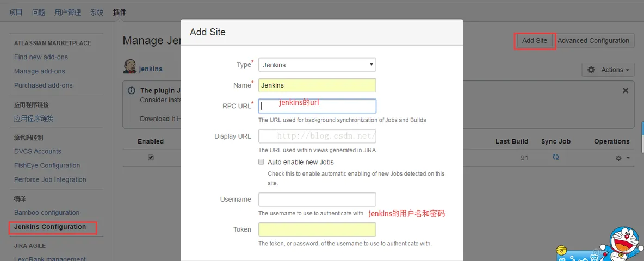Toggle the Enabled checkbox in the site row

[x=151, y=158]
